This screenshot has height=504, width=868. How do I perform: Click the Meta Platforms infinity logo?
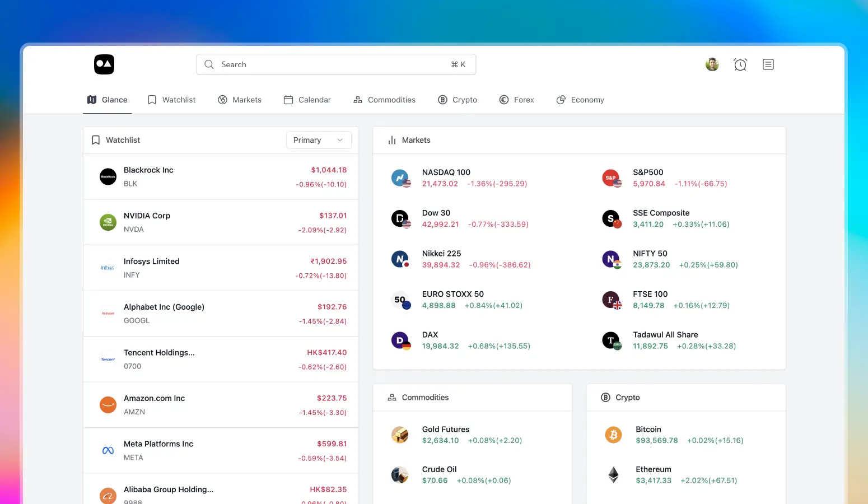tap(108, 450)
